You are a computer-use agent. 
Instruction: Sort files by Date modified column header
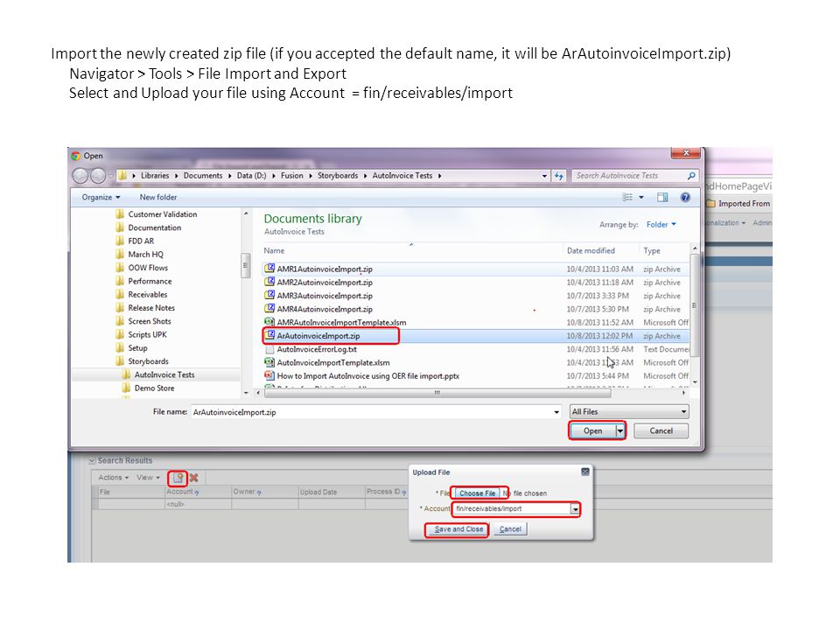tap(601, 251)
